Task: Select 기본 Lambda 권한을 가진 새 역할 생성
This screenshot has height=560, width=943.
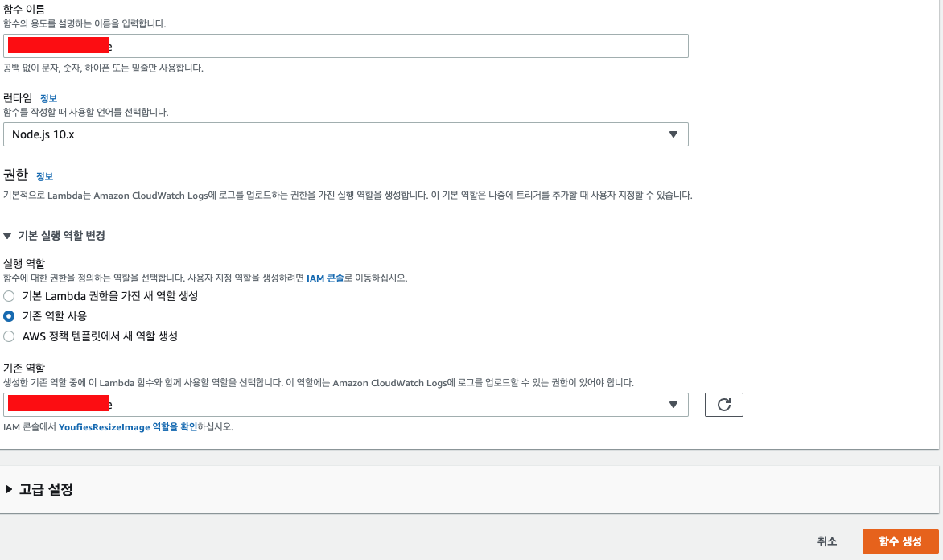Action: coord(8,295)
